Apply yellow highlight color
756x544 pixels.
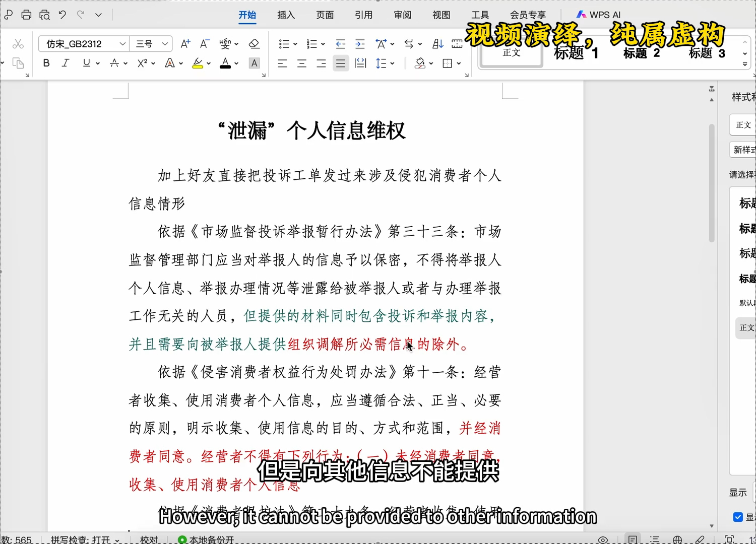pos(198,63)
